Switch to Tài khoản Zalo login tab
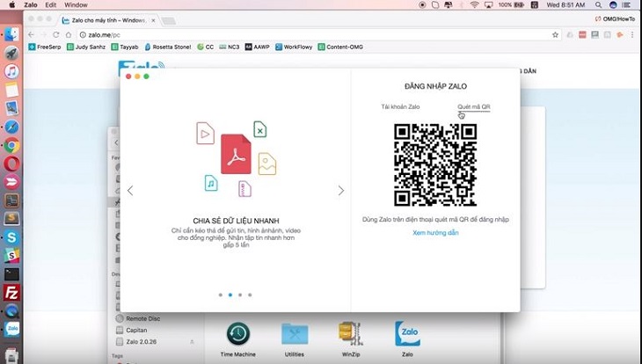Image resolution: width=642 pixels, height=364 pixels. pos(400,106)
